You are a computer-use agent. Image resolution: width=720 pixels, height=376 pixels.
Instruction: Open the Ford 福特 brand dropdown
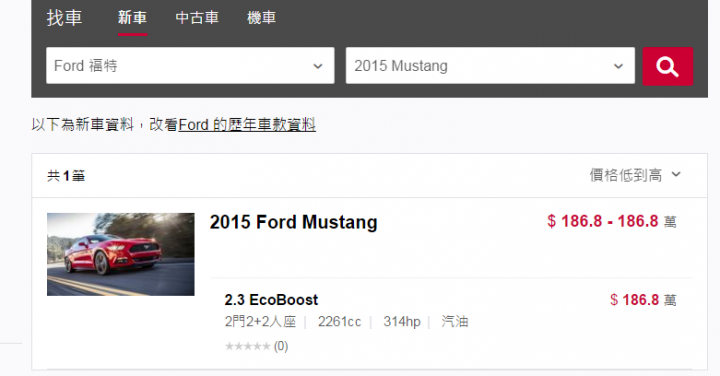[190, 66]
